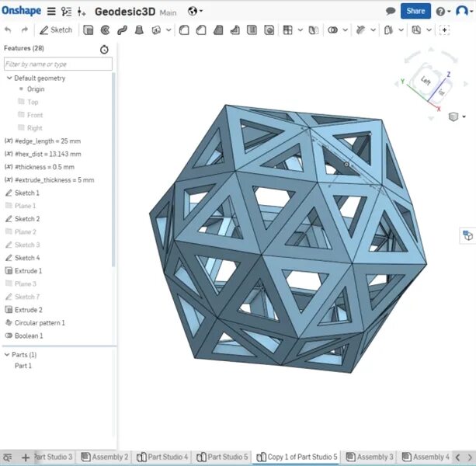Select the Chamfer tool
This screenshot has width=476, height=466.
(x=201, y=30)
